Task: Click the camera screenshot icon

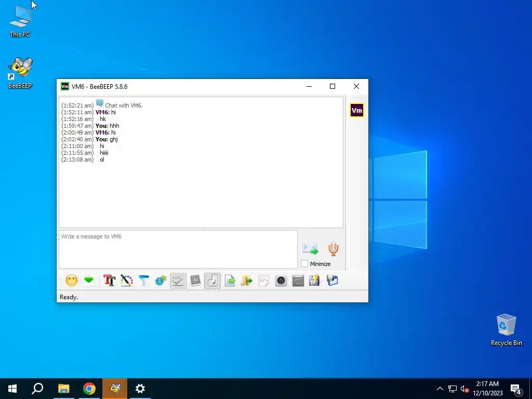Action: pyautogui.click(x=281, y=281)
